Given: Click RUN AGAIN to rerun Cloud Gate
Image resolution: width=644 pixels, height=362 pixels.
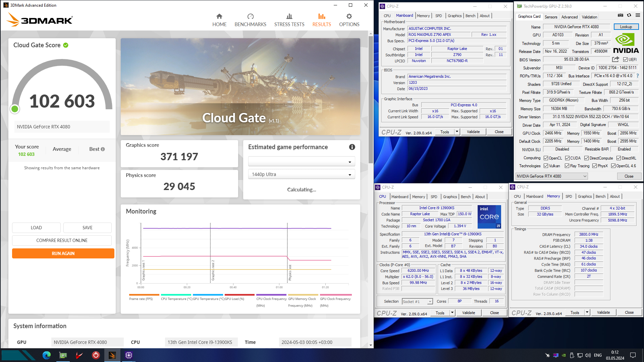Looking at the screenshot, I should click(63, 253).
